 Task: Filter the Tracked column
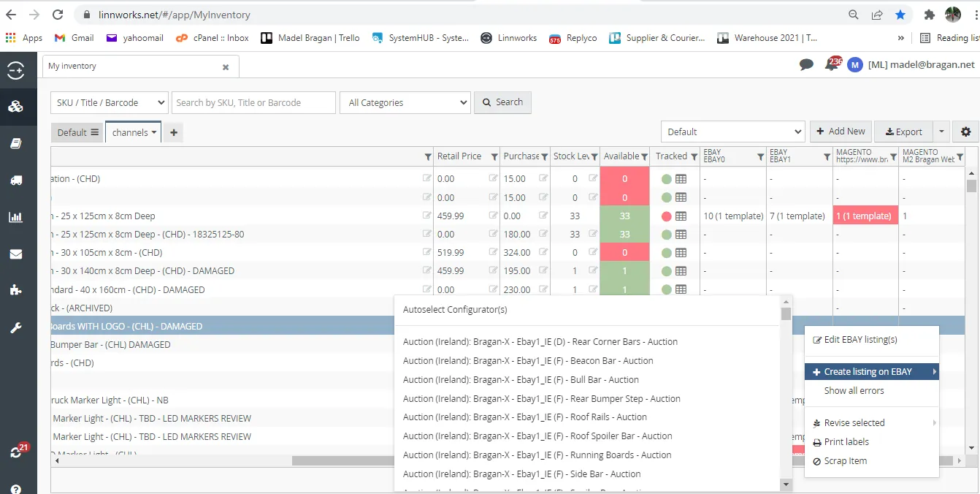(694, 156)
